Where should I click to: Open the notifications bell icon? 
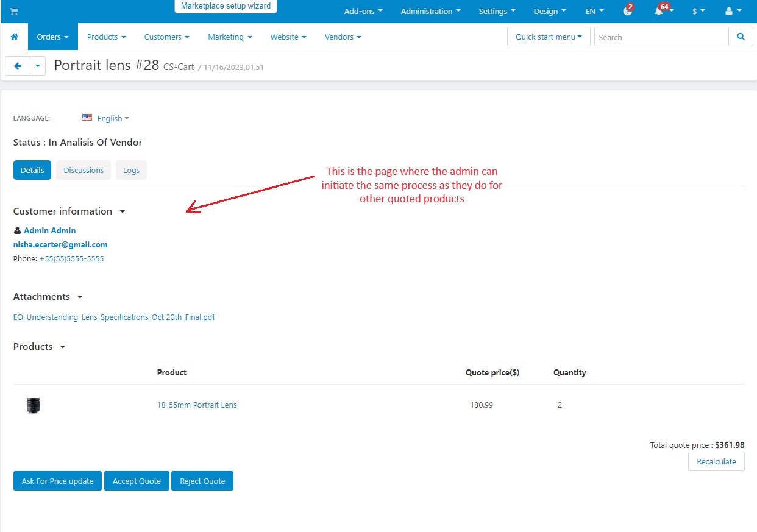click(x=659, y=12)
